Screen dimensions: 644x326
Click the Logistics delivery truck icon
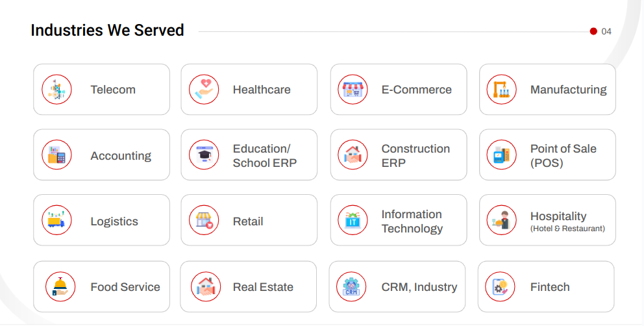(56, 221)
